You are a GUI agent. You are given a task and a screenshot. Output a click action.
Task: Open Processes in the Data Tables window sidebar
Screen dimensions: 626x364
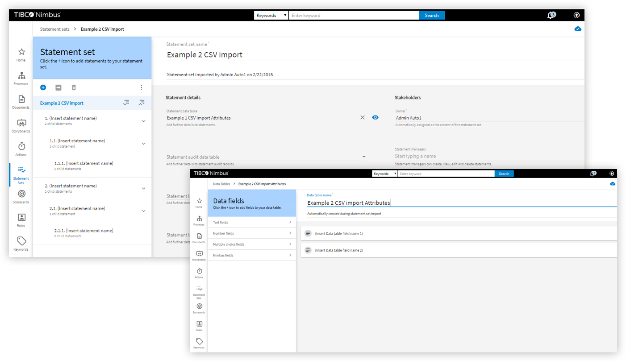click(199, 220)
